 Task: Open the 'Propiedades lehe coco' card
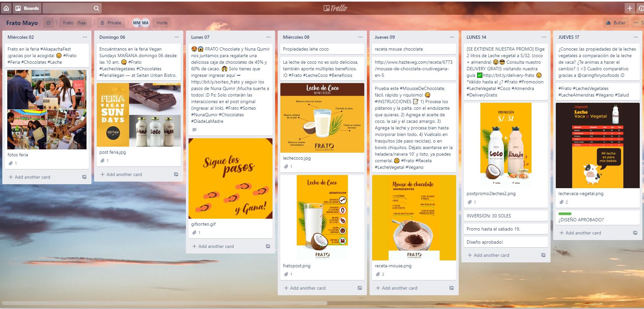coord(322,49)
